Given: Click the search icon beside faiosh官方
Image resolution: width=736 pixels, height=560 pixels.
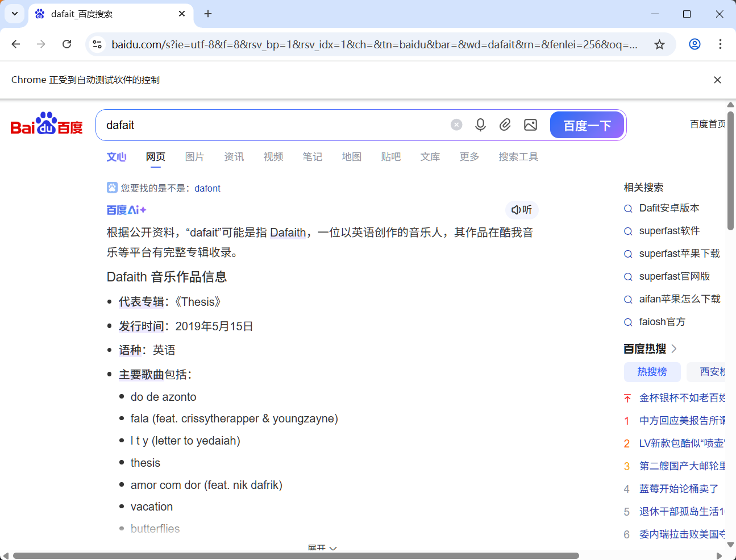Looking at the screenshot, I should click(x=628, y=322).
